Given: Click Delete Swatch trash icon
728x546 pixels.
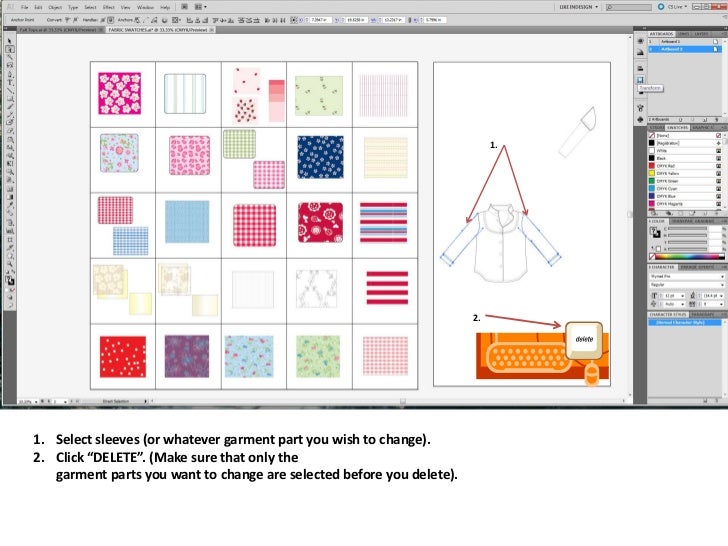Looking at the screenshot, I should (x=717, y=213).
